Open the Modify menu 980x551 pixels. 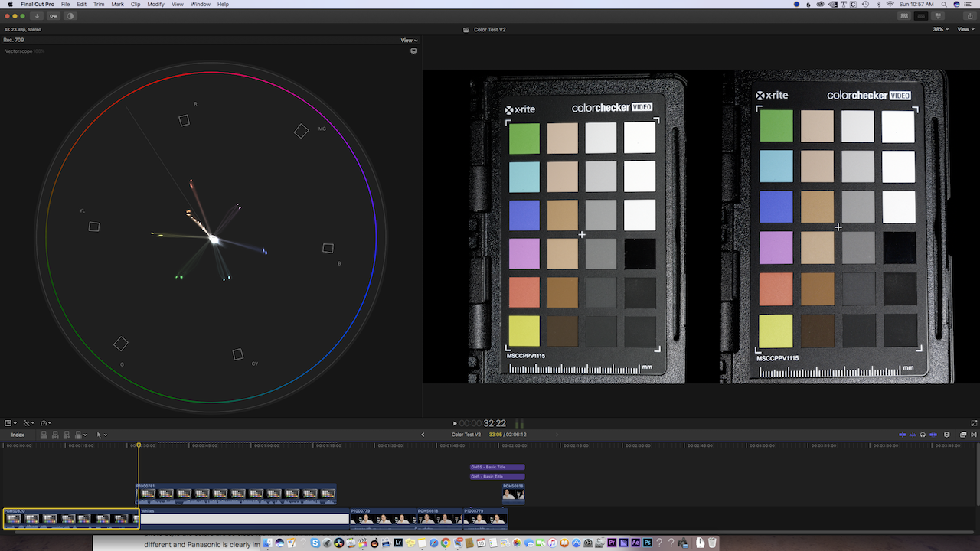tap(155, 5)
